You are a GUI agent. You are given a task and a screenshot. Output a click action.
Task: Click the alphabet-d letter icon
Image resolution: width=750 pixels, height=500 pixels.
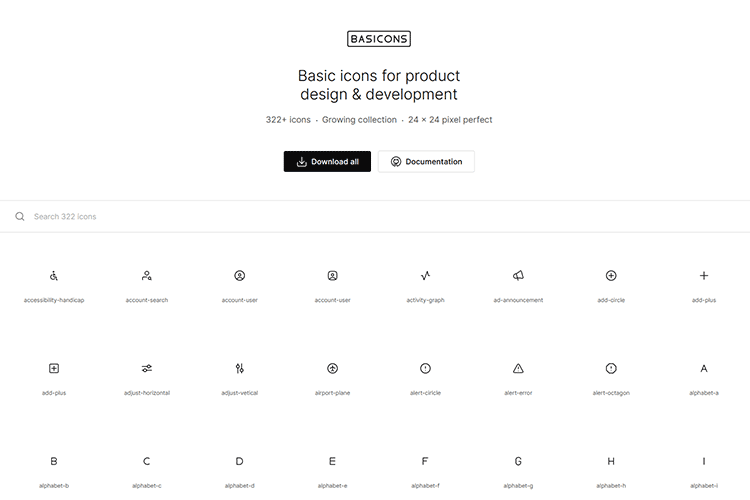[x=240, y=461]
